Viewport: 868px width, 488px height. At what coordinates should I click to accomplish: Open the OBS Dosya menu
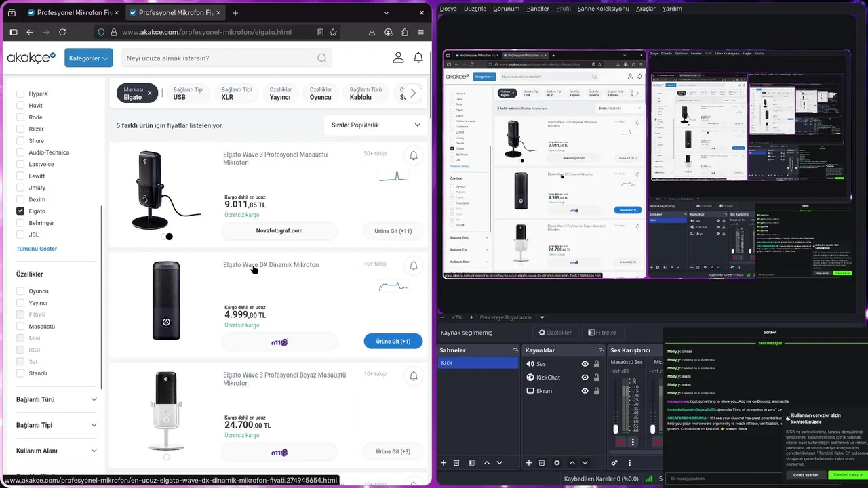(448, 9)
